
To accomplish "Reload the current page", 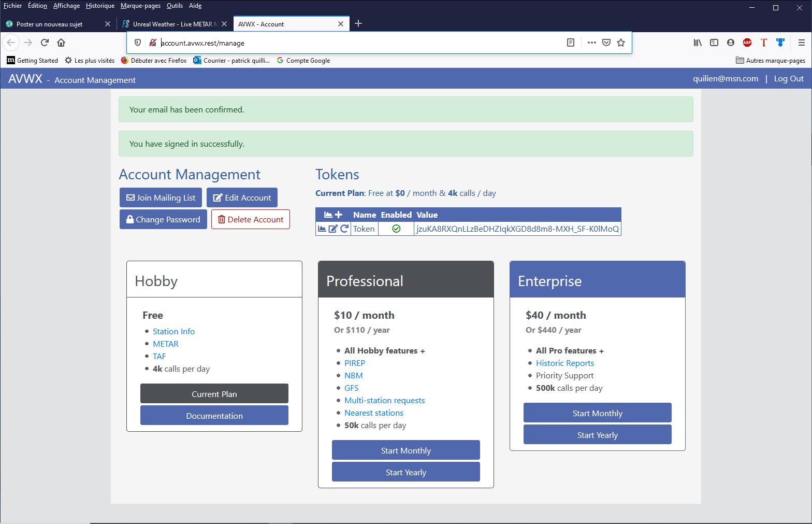I will [x=45, y=43].
